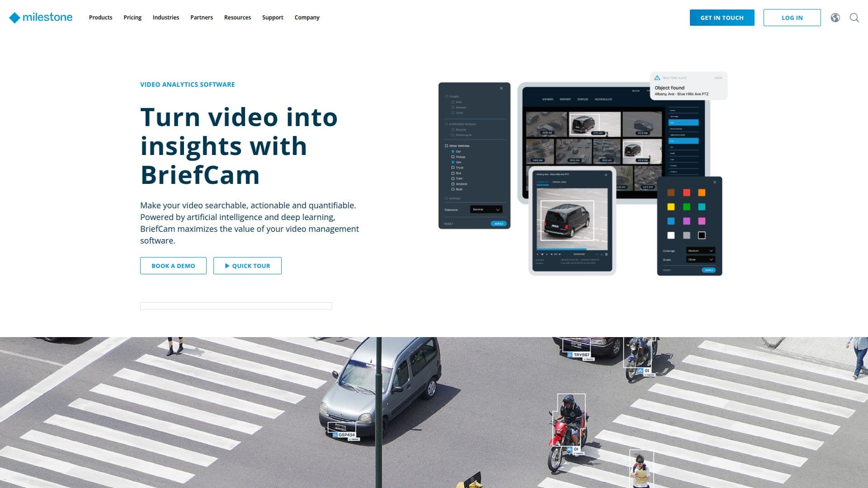Pick the teal color swatch
The width and height of the screenshot is (868, 488).
pos(702,207)
